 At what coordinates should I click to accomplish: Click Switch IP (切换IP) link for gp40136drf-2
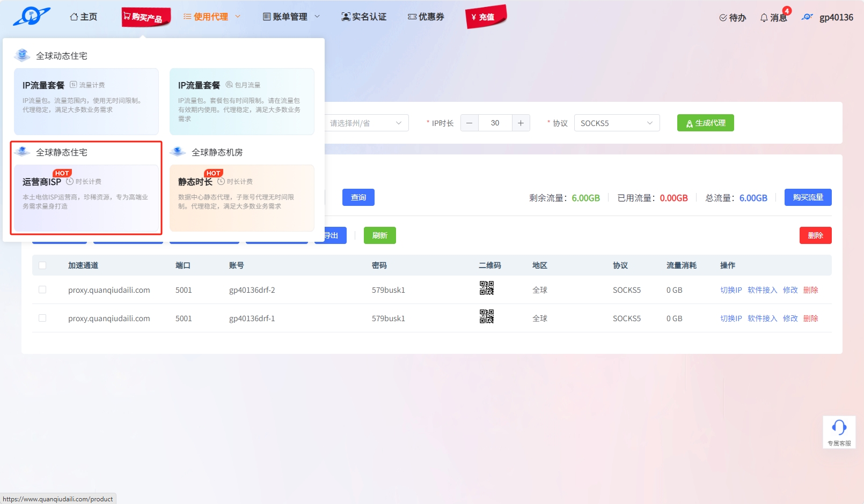coord(730,290)
